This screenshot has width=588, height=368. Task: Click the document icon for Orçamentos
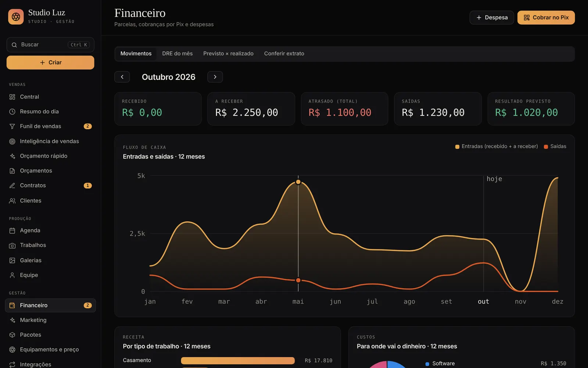12,171
